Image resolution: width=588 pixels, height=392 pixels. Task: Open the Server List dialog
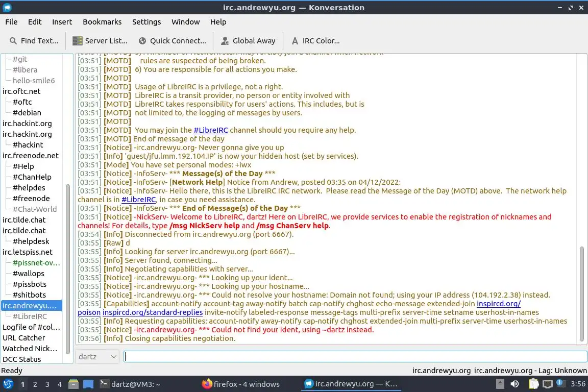tap(100, 41)
